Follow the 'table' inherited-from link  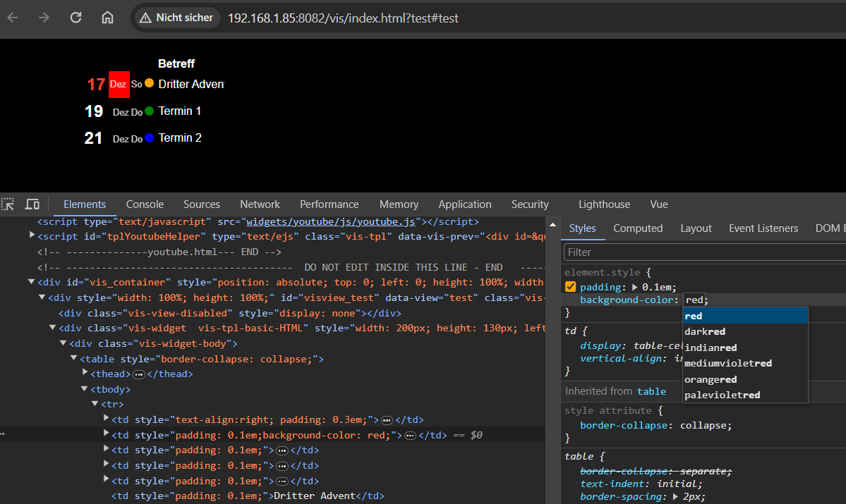click(651, 391)
